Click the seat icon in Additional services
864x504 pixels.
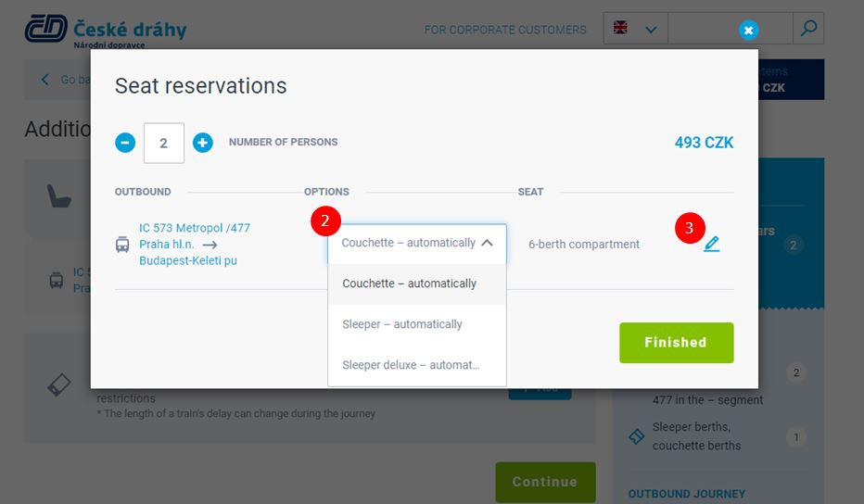(x=59, y=196)
